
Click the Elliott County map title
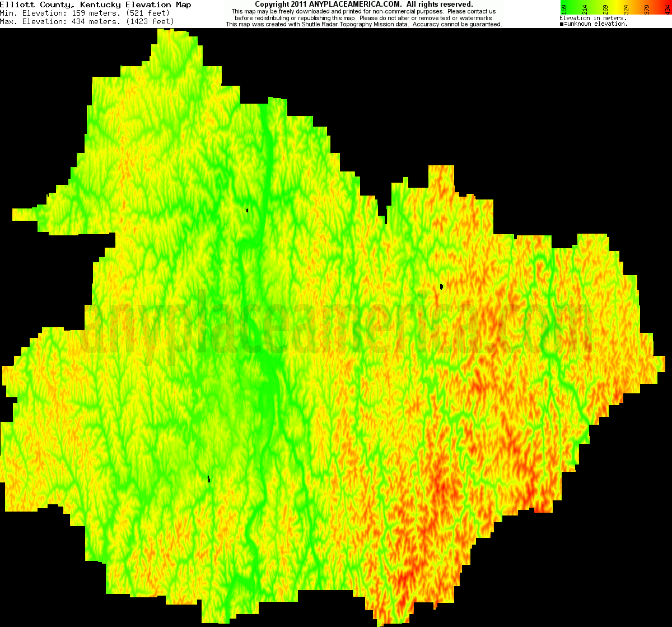click(x=95, y=4)
